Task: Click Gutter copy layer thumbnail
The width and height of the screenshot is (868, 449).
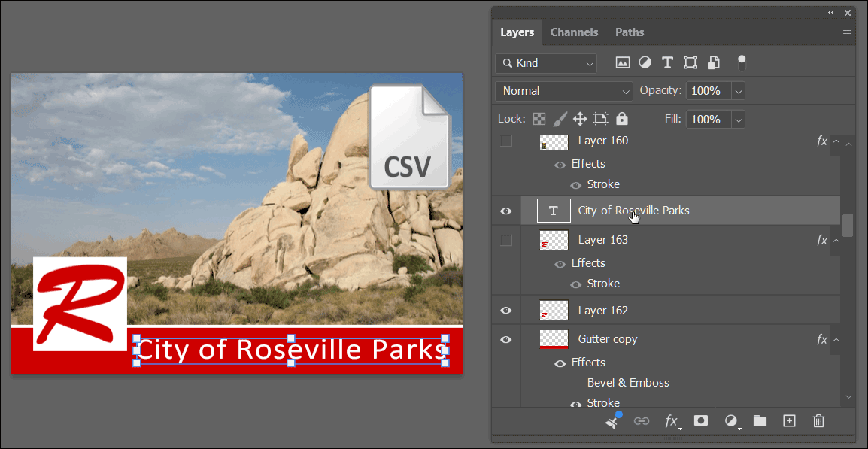Action: click(x=554, y=339)
